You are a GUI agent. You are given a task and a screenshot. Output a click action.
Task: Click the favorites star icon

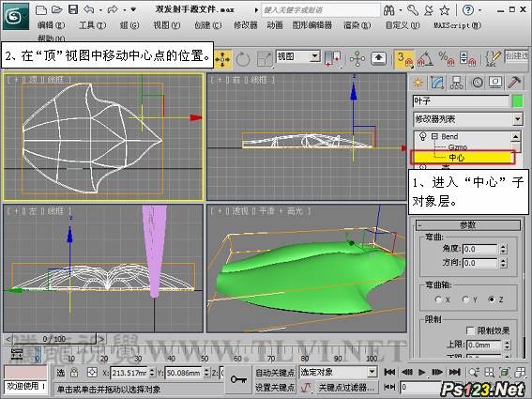point(445,10)
